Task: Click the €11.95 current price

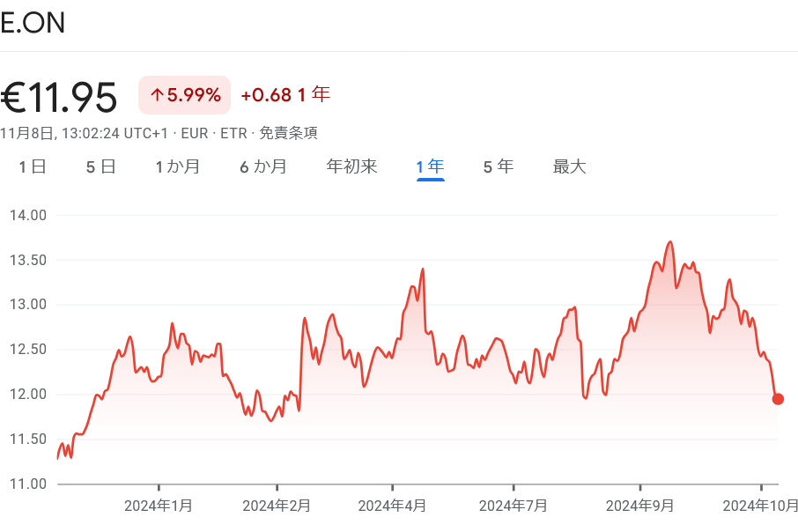Action: coord(59,96)
